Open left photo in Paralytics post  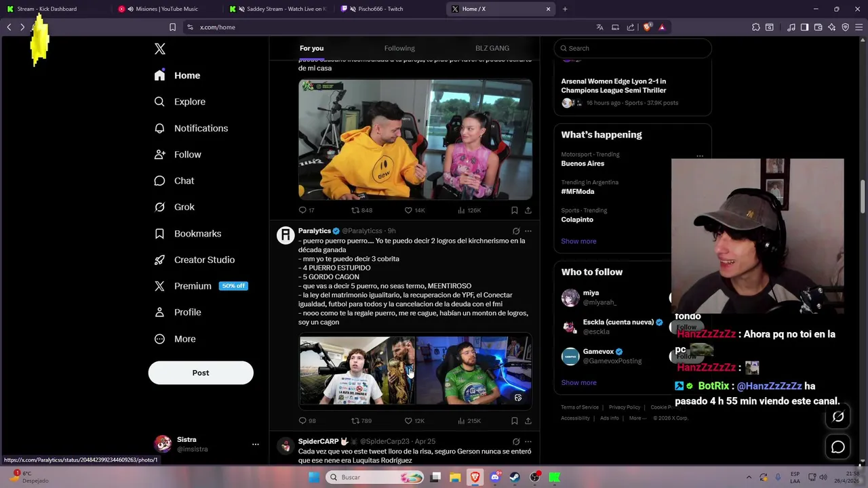click(x=357, y=371)
